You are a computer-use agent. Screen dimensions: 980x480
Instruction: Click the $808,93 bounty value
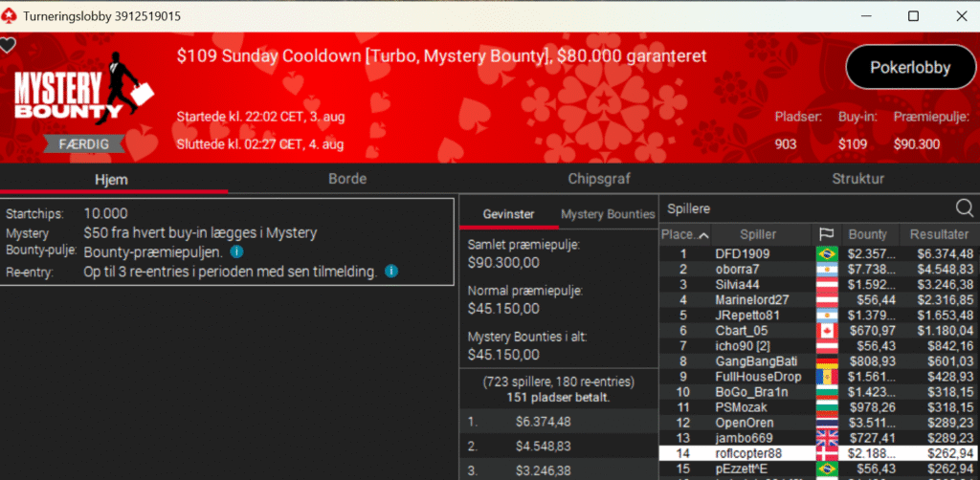[x=872, y=360]
